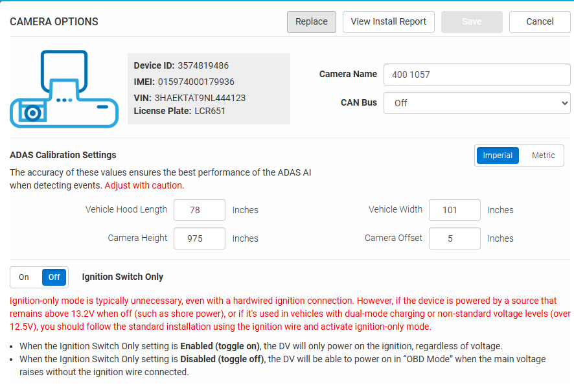This screenshot has width=574, height=392.
Task: Cancel the camera options dialog
Action: 540,21
